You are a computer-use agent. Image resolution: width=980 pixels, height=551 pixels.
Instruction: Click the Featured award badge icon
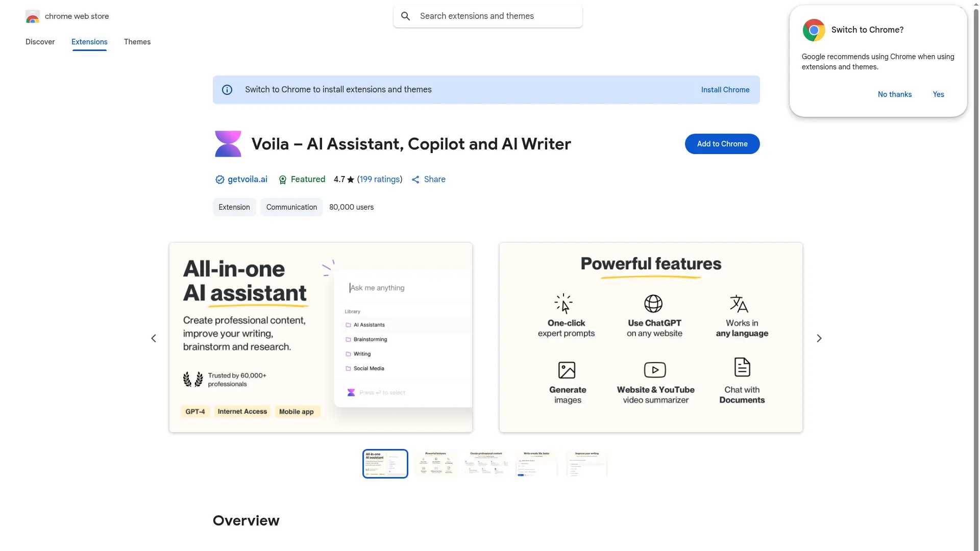click(x=282, y=180)
